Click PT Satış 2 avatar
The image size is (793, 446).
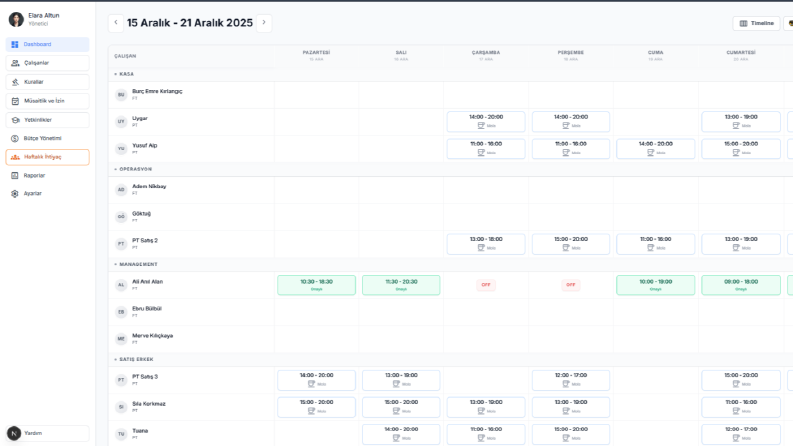(x=121, y=244)
